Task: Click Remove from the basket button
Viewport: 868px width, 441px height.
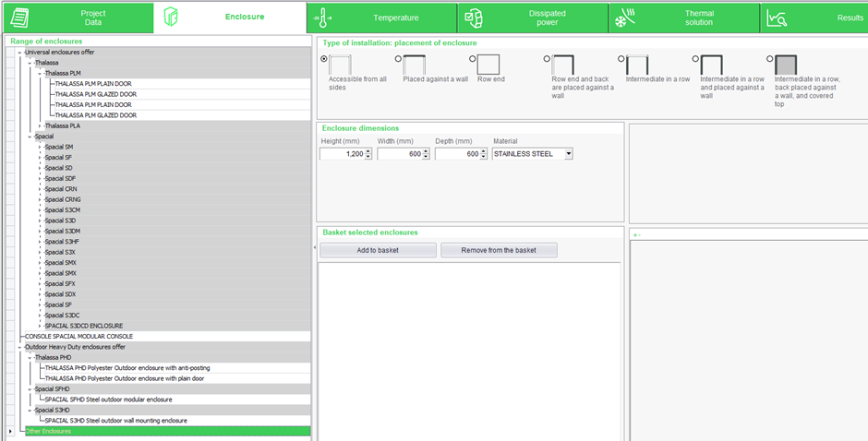Action: click(x=499, y=250)
